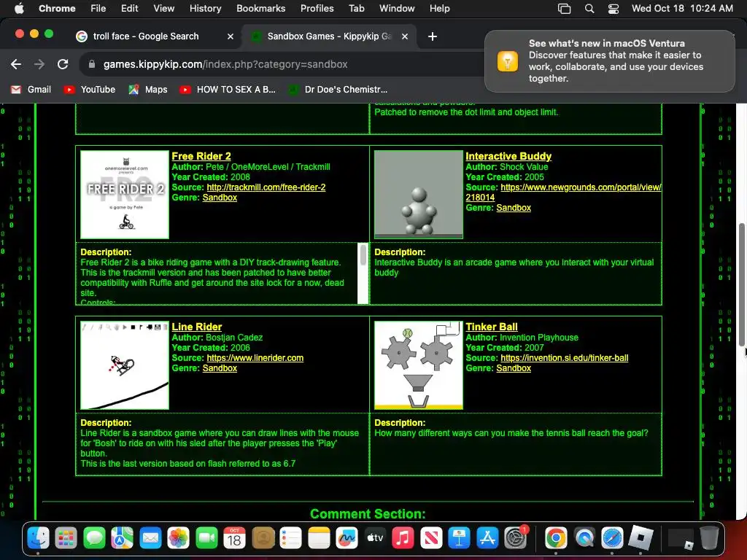Click the Free Rider 2 thumbnail image
This screenshot has width=747, height=560.
coord(125,194)
